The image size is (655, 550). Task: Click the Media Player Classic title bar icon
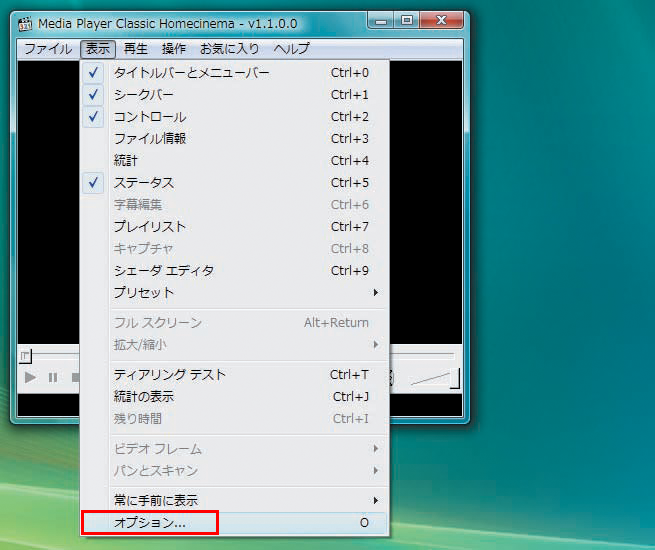(25, 24)
